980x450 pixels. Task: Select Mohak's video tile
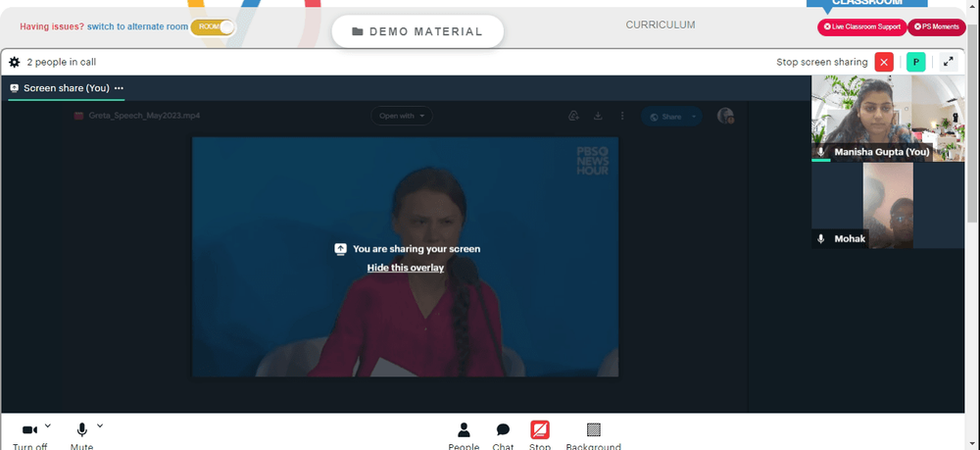click(888, 206)
